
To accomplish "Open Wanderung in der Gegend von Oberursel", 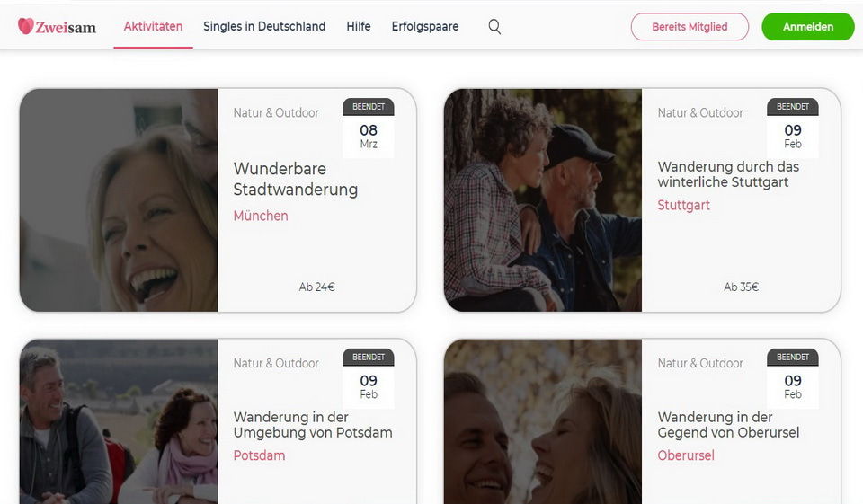I will click(x=728, y=425).
